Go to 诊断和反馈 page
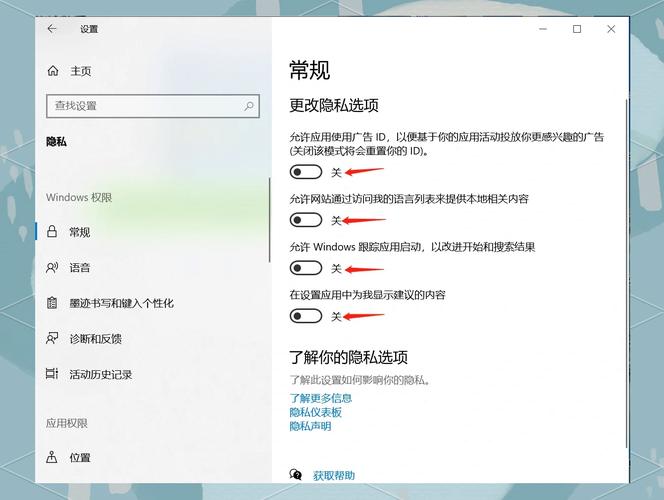Viewport: 664px width, 500px height. [152, 338]
